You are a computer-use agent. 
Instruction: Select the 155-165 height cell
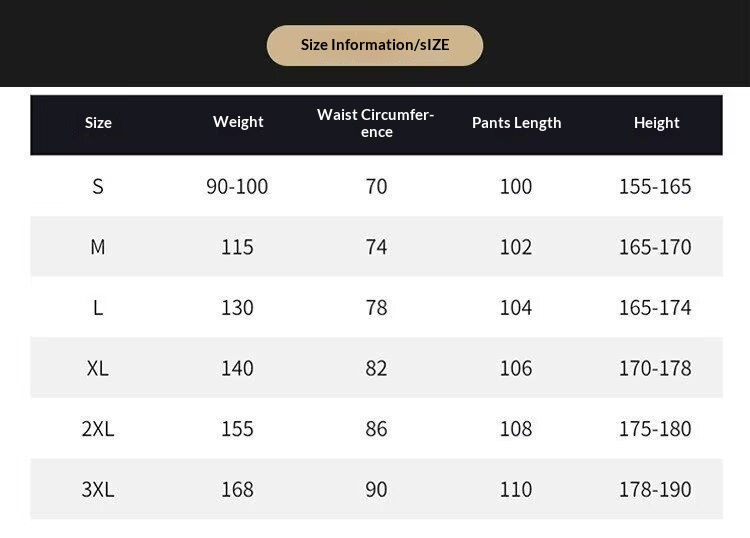click(655, 186)
